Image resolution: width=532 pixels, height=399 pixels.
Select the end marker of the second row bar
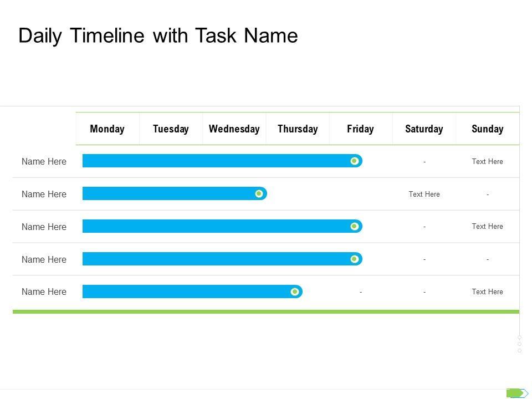259,193
